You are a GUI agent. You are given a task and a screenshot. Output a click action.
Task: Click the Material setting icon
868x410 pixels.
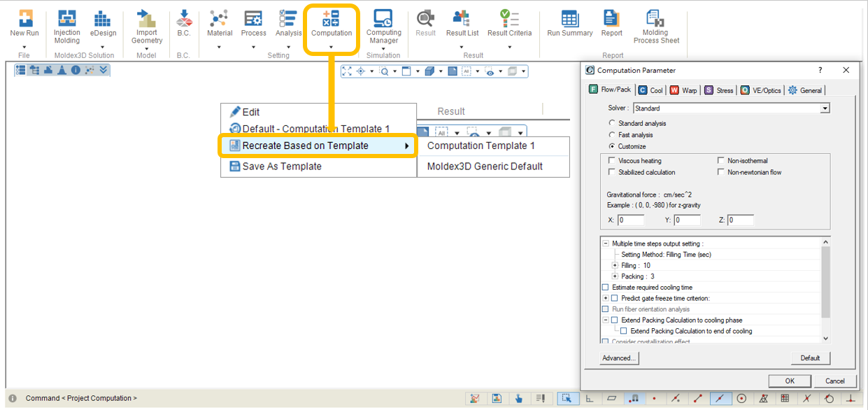[220, 19]
